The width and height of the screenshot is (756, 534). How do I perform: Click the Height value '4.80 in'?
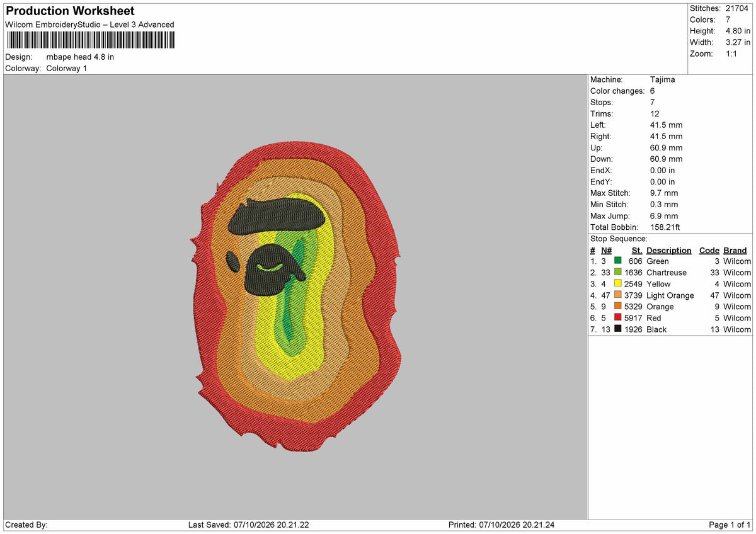pos(738,31)
